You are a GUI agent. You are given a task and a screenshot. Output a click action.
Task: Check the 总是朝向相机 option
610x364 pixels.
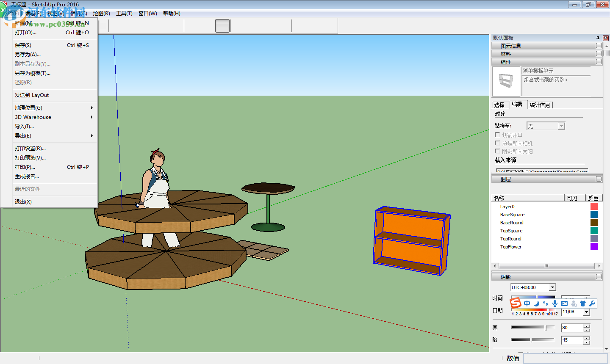click(497, 143)
